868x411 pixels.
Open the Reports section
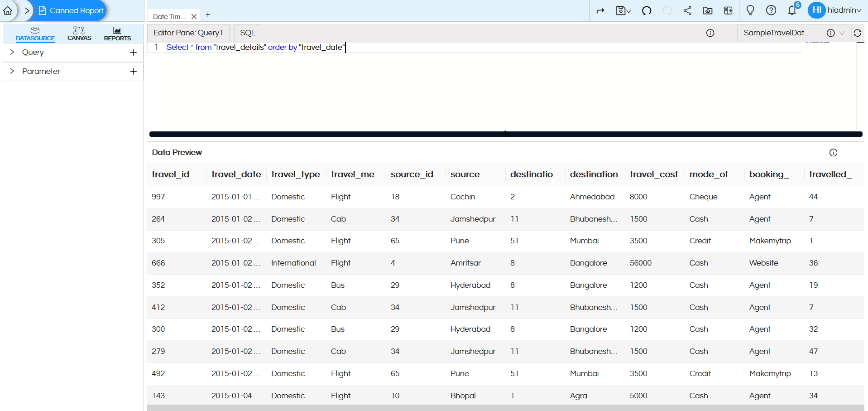click(x=117, y=33)
